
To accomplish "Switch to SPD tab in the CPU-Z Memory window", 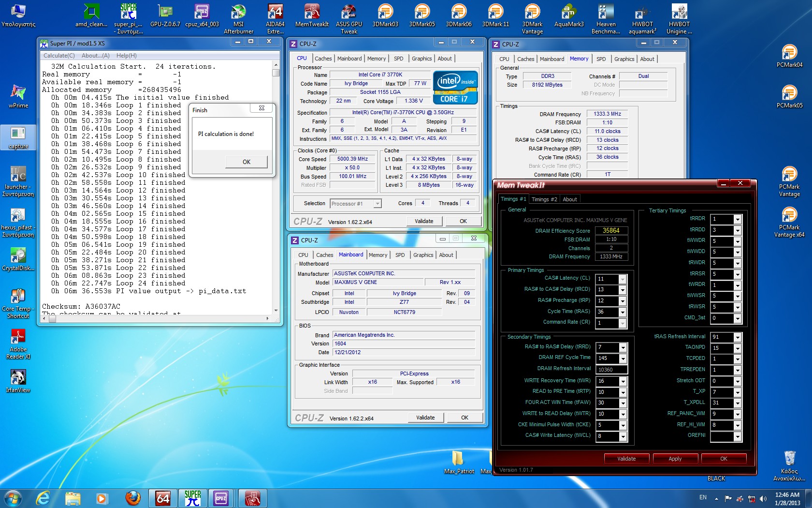I will coord(601,59).
